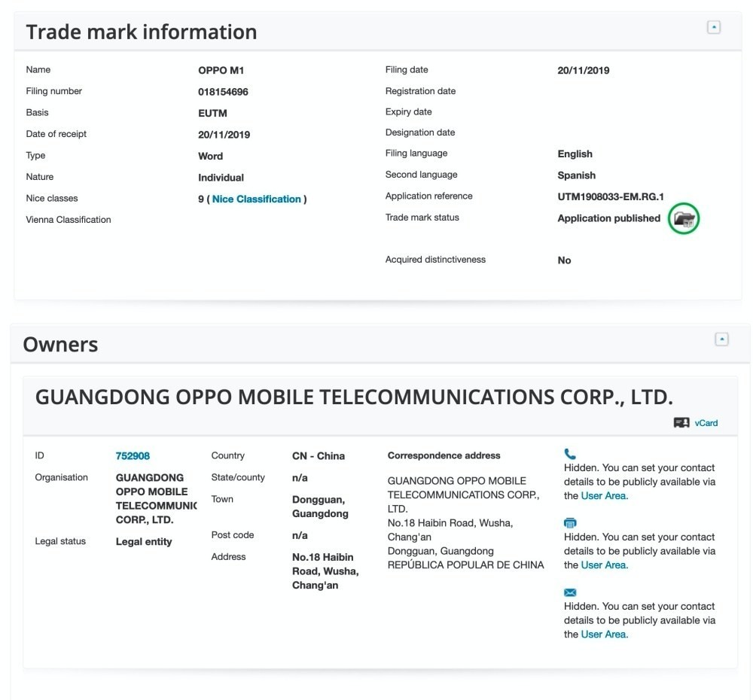753x700 pixels.
Task: Open the trade mark status folder icon
Action: point(684,219)
